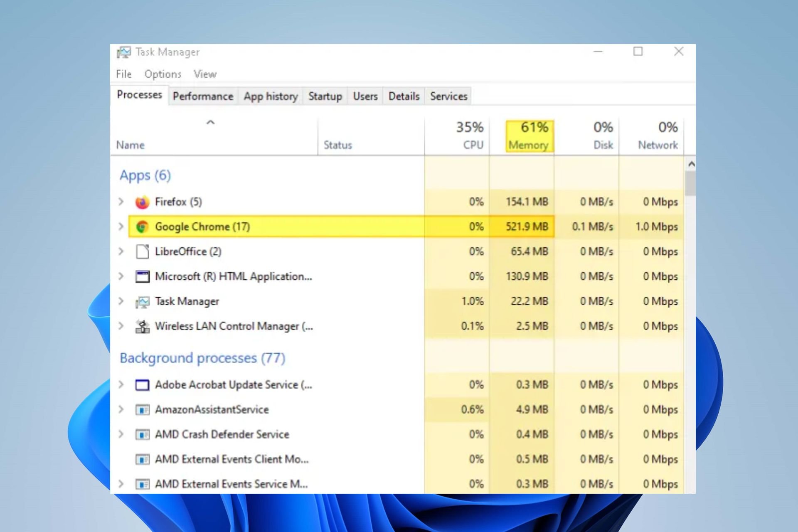Maximize the Task Manager window
Viewport: 798px width, 532px height.
point(638,52)
